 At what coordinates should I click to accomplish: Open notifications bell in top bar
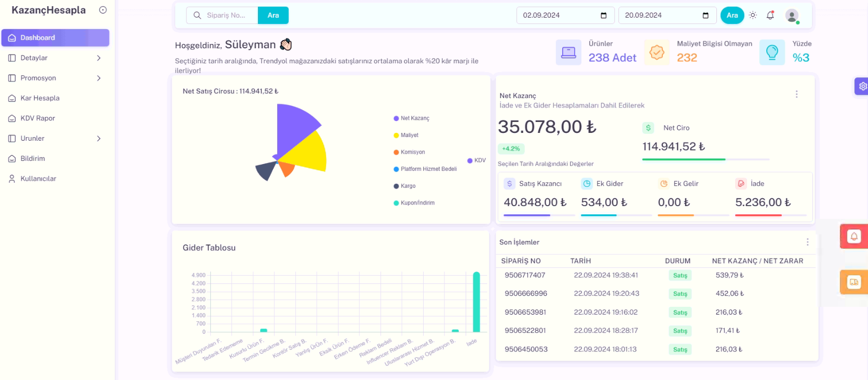click(x=770, y=15)
